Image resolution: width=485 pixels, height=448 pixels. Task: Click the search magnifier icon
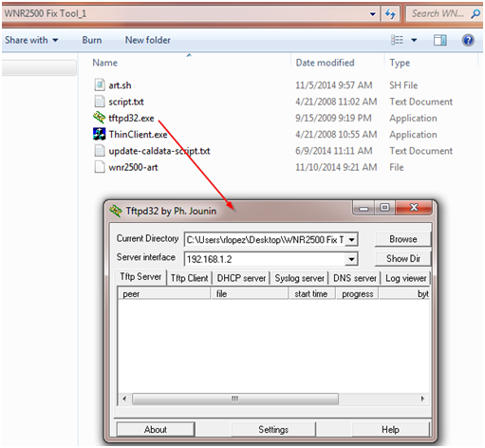coord(475,13)
